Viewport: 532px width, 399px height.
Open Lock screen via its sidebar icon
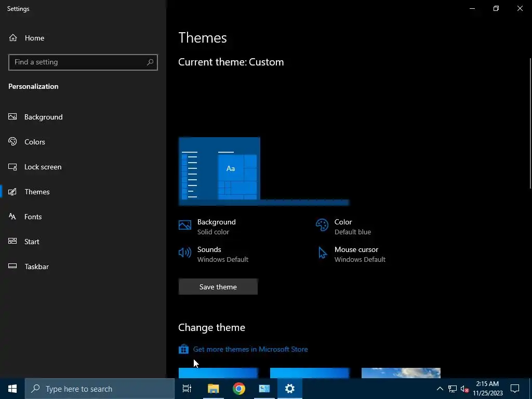coord(12,167)
